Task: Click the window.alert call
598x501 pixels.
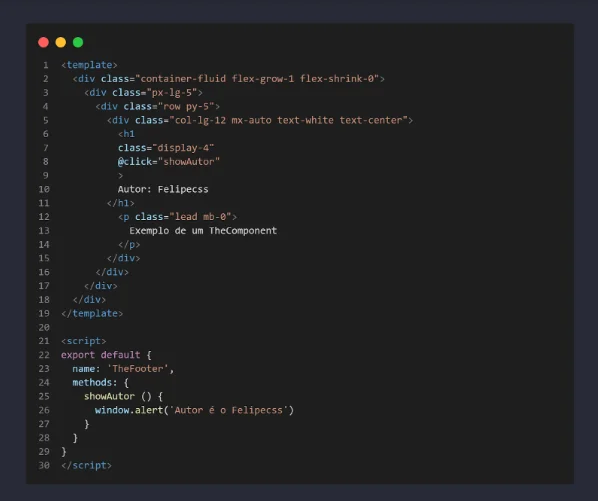Action: pyautogui.click(x=194, y=410)
